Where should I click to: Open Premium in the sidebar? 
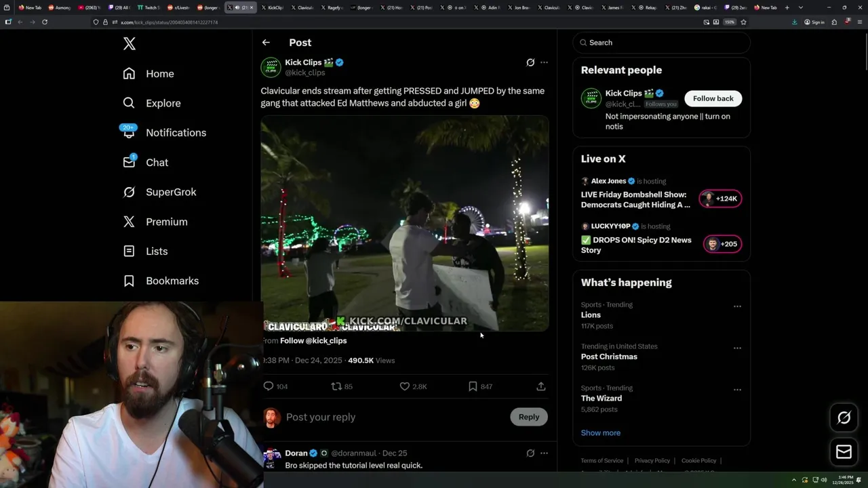click(x=155, y=222)
